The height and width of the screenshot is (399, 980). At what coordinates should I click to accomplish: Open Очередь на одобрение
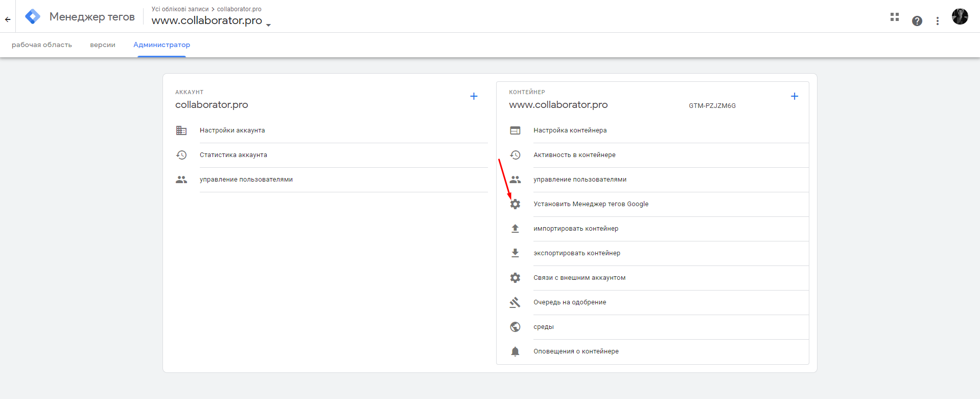pos(570,302)
